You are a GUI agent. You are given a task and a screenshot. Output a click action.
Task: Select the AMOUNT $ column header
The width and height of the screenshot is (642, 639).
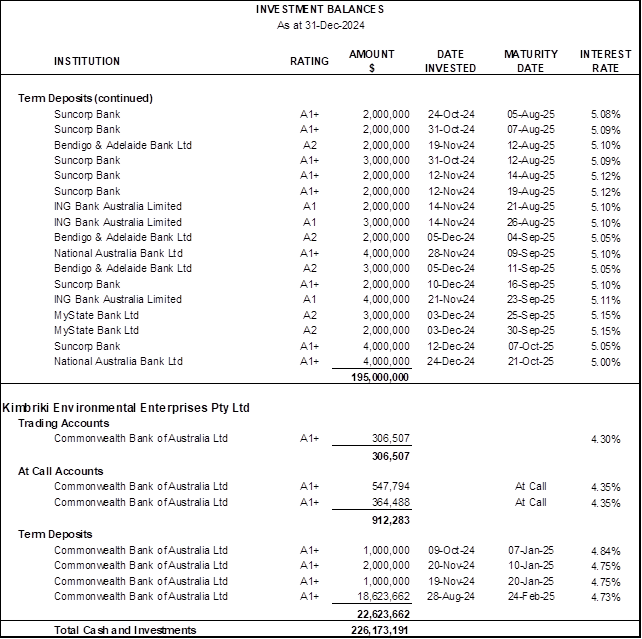371,61
